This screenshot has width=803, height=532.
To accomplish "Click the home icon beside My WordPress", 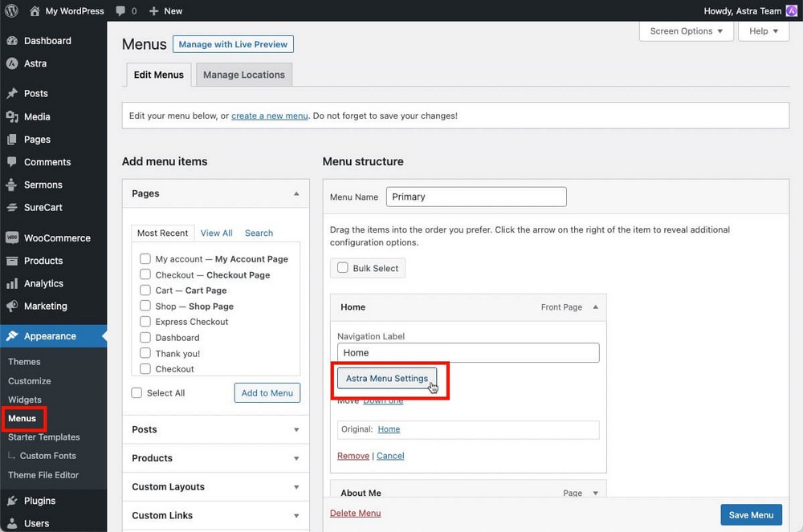I will (35, 10).
